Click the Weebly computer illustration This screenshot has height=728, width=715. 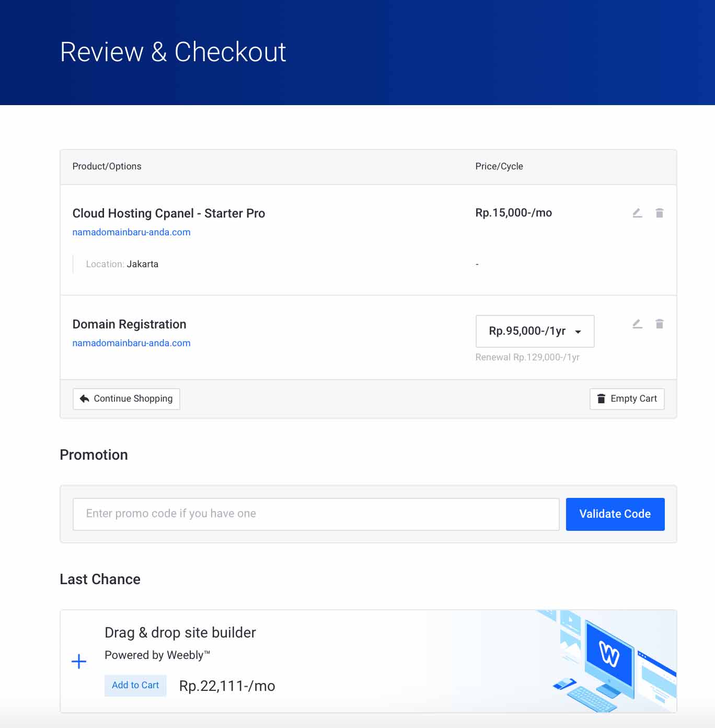[609, 660]
